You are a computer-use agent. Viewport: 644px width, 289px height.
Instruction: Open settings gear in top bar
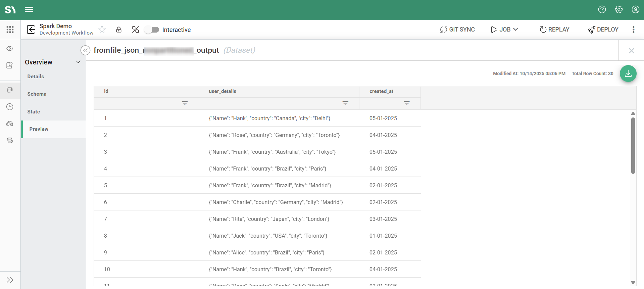pos(619,10)
